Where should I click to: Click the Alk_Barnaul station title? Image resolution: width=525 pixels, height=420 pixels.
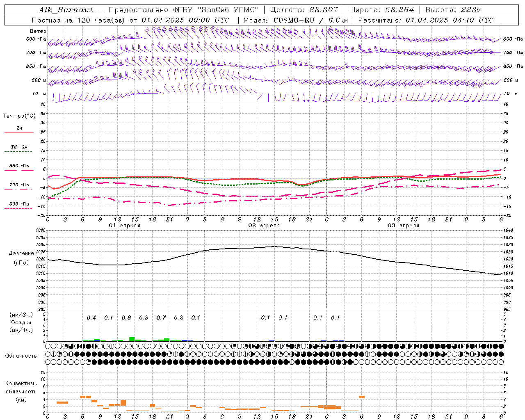pos(66,10)
